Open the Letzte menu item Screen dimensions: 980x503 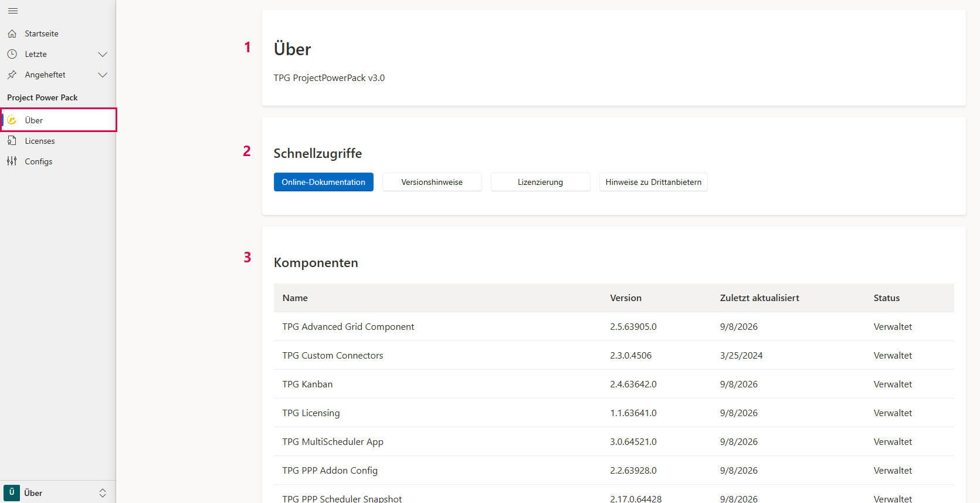57,54
